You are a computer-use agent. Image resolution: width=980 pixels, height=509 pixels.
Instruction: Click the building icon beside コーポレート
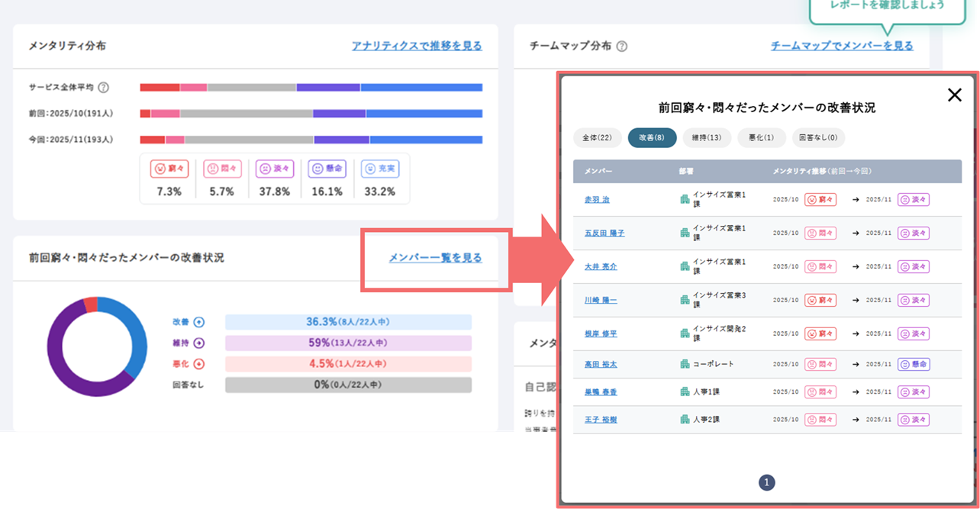coord(685,364)
